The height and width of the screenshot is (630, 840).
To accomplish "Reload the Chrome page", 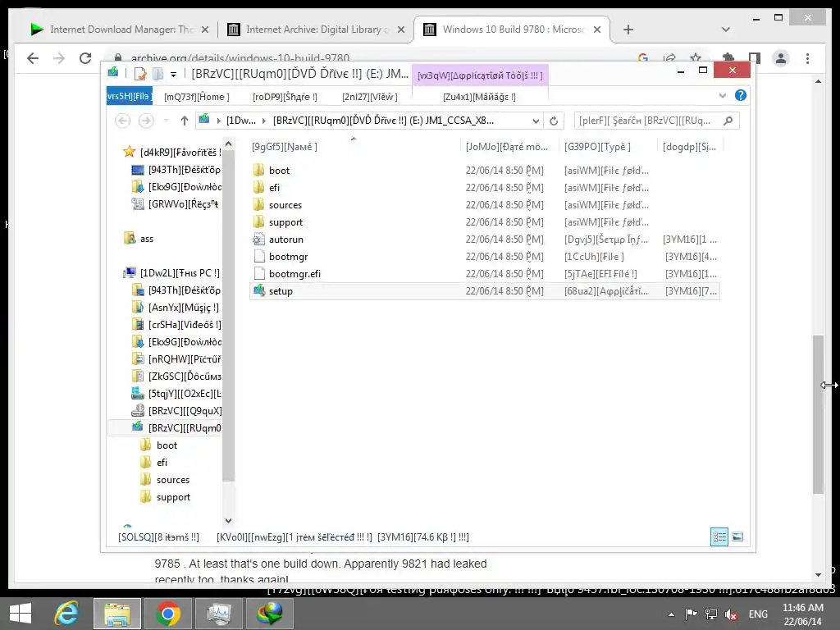I will [85, 58].
